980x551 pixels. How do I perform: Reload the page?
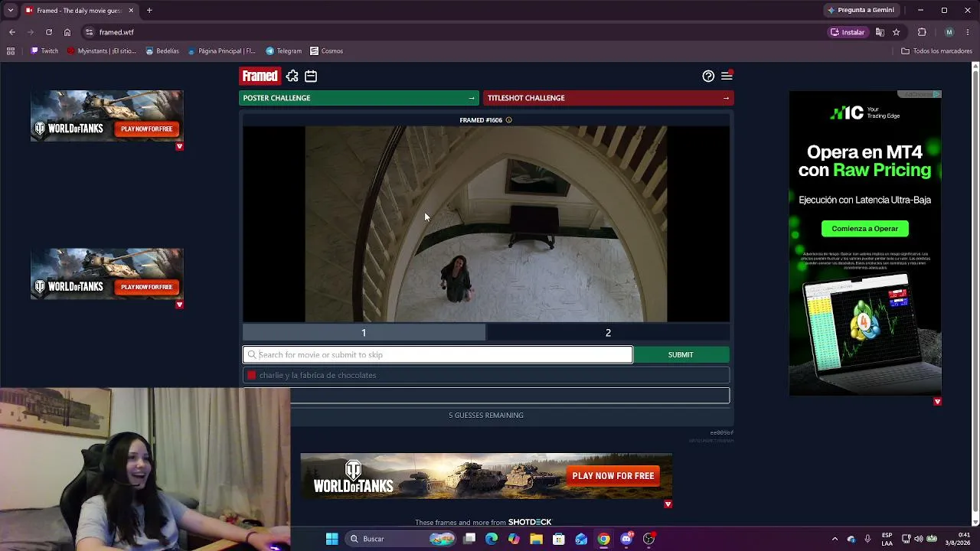[x=49, y=32]
